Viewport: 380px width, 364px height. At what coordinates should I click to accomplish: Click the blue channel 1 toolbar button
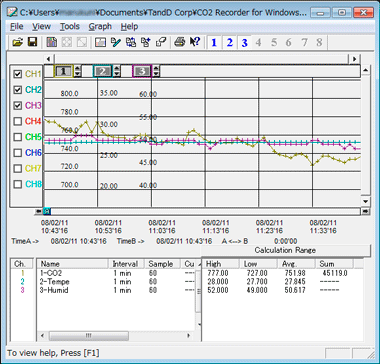click(214, 43)
